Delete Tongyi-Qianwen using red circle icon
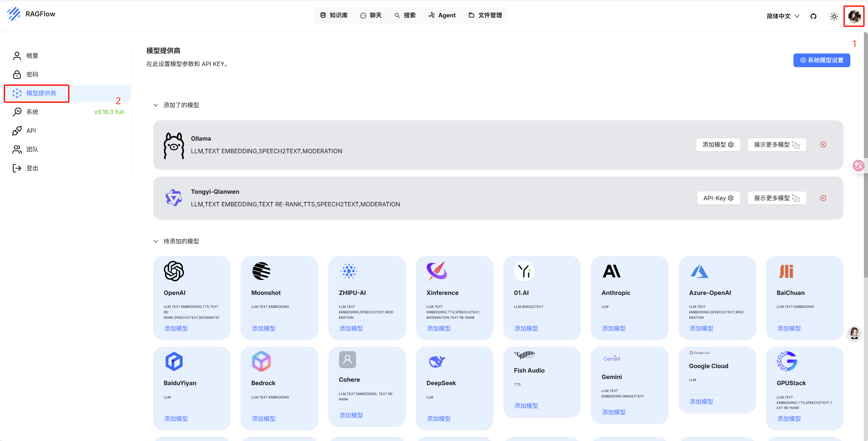Viewport: 868px width, 441px height. (823, 198)
